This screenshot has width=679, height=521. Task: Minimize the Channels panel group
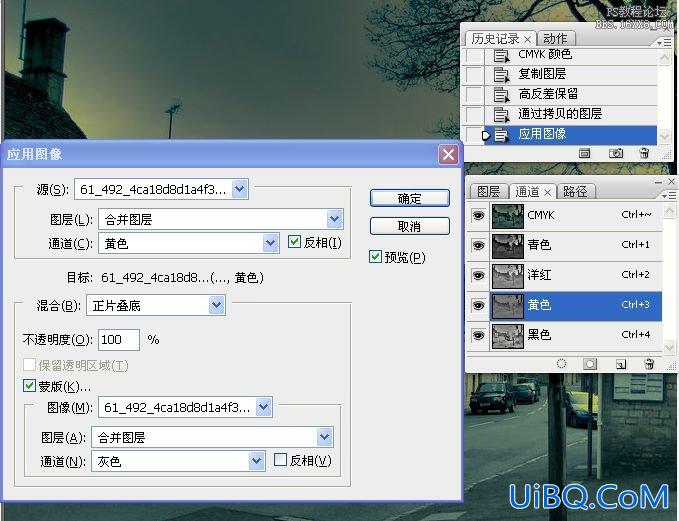(658, 182)
